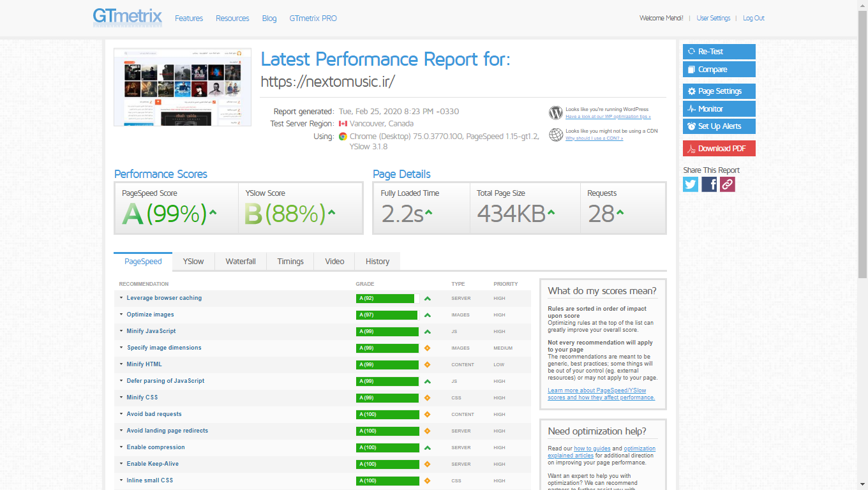
Task: Click Optimize images A (97) grade bar
Action: (x=387, y=315)
